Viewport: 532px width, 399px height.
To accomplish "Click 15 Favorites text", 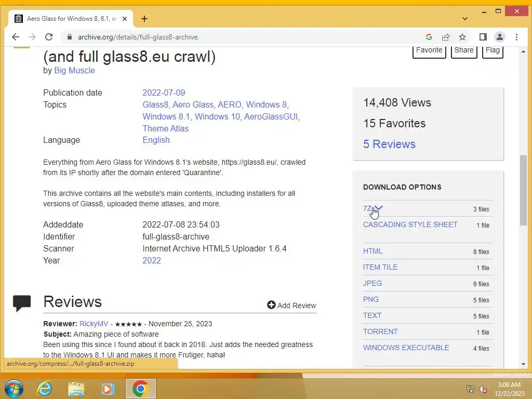I will (394, 123).
